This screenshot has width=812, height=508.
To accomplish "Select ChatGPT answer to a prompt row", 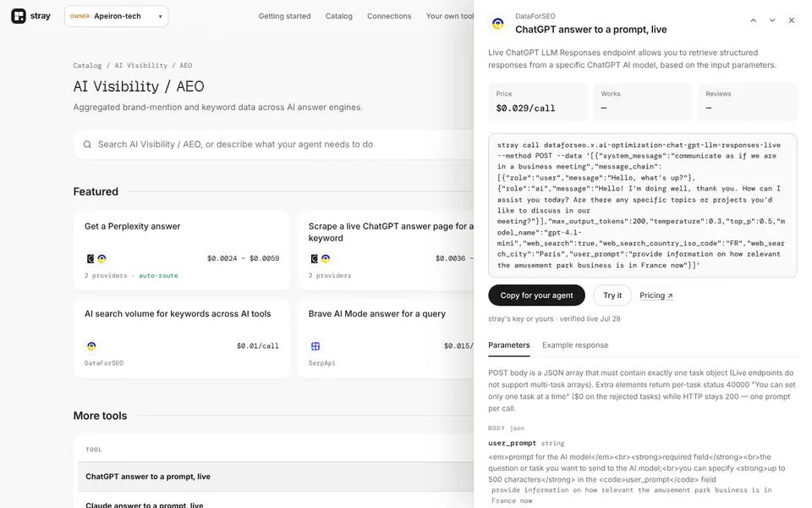I will tap(276, 477).
